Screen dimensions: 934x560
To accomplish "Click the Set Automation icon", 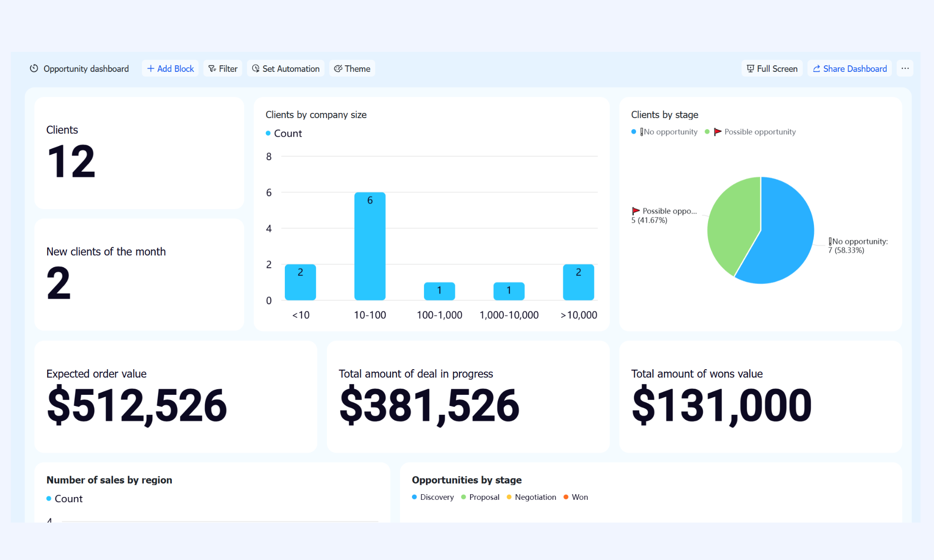I will 256,69.
